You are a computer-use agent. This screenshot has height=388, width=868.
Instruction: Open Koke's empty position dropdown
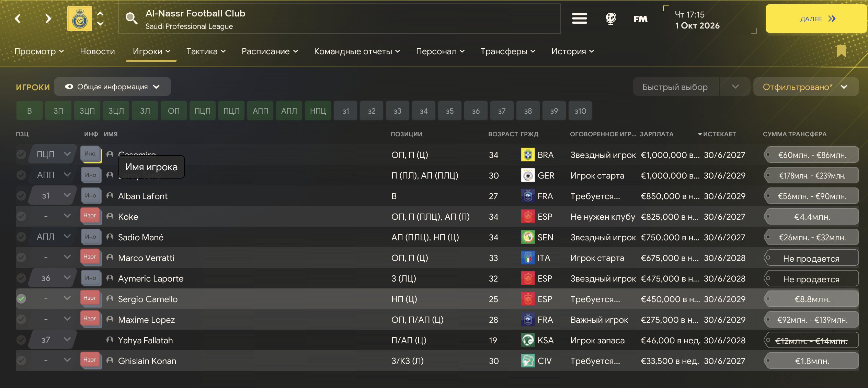coord(53,216)
